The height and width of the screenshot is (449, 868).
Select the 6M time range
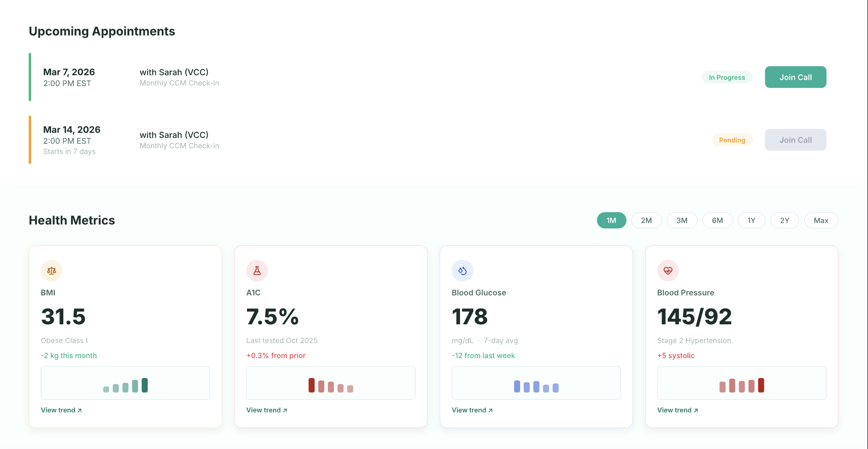717,220
